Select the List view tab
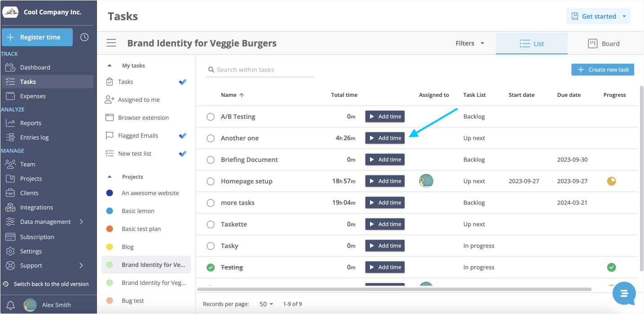This screenshot has height=314, width=644. tap(532, 44)
